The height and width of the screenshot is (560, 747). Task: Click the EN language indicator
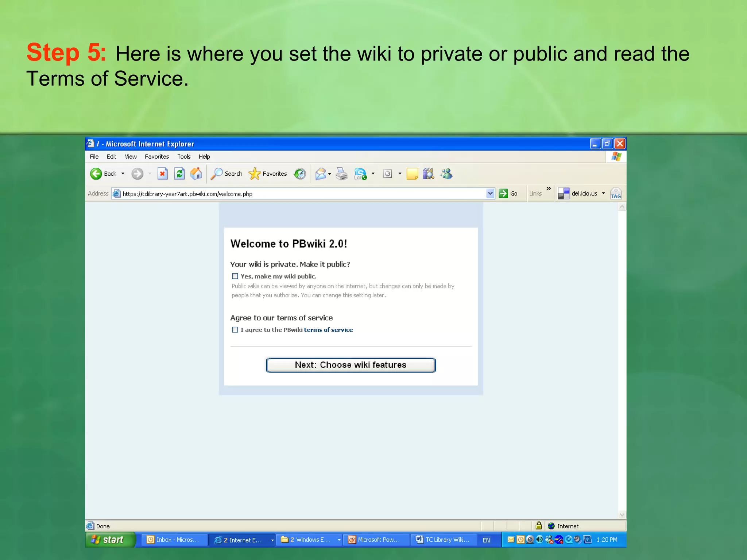click(486, 540)
